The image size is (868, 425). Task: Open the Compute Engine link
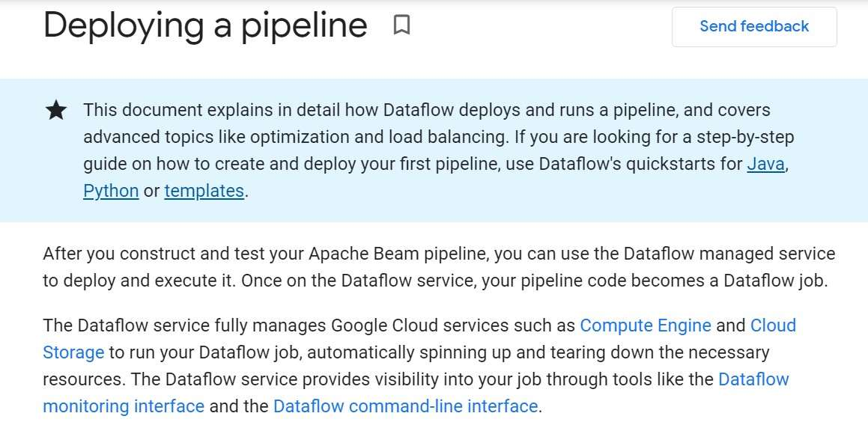[x=645, y=325]
